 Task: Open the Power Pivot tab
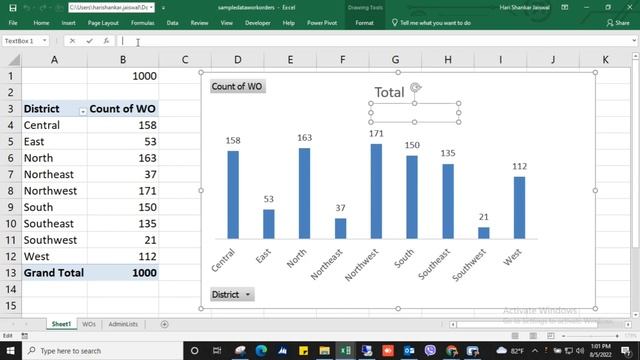322,23
